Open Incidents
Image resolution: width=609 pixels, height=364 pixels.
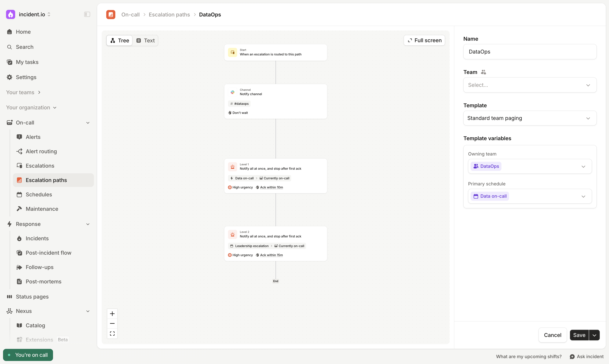[x=37, y=238]
